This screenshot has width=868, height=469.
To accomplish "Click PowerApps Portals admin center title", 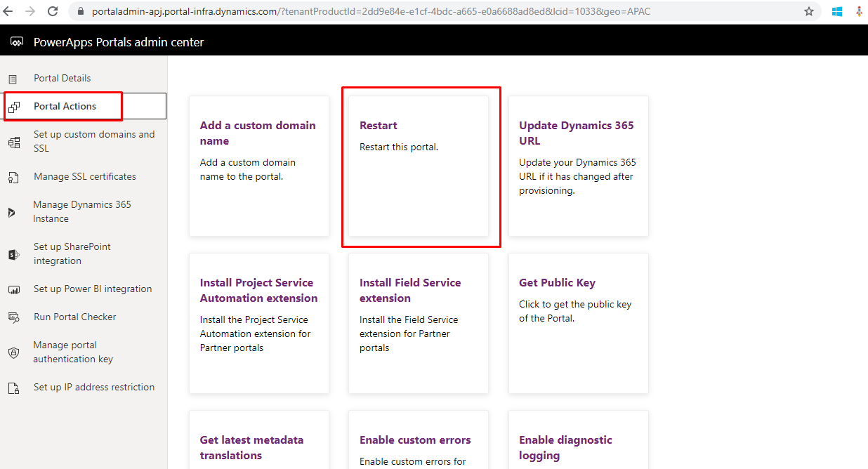I will (119, 42).
